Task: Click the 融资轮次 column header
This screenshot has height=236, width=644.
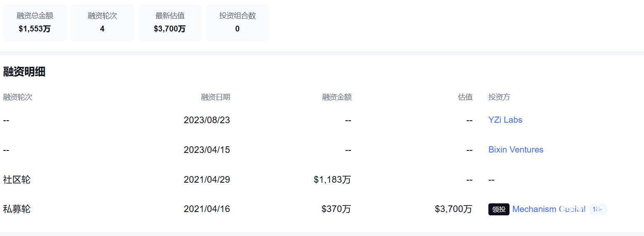Action: 17,97
